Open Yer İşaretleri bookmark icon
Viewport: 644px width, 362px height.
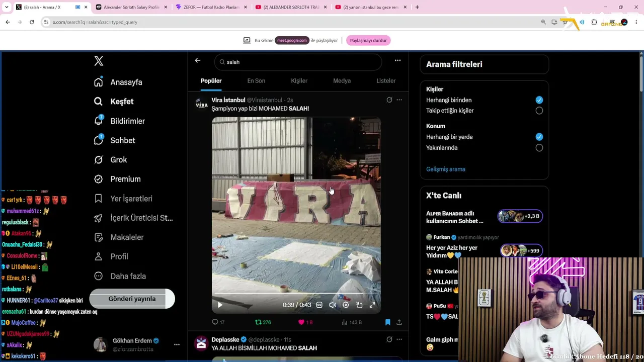pyautogui.click(x=99, y=199)
